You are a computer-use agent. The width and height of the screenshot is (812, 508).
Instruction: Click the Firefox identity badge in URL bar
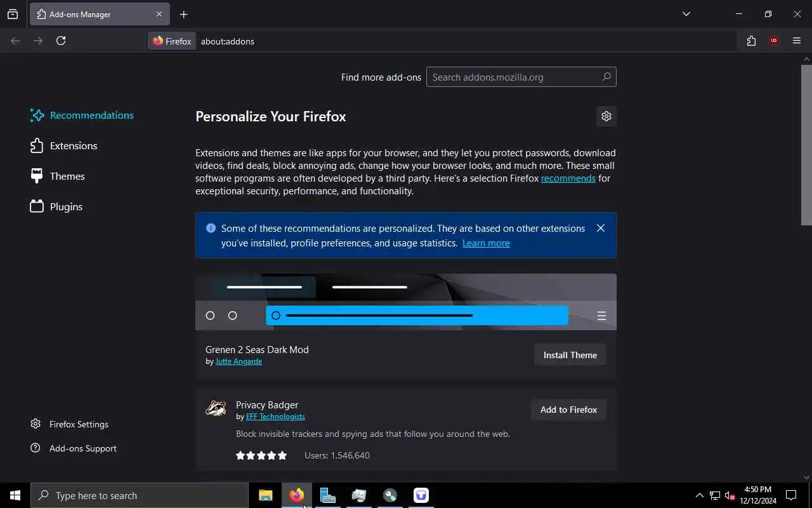[x=172, y=41]
